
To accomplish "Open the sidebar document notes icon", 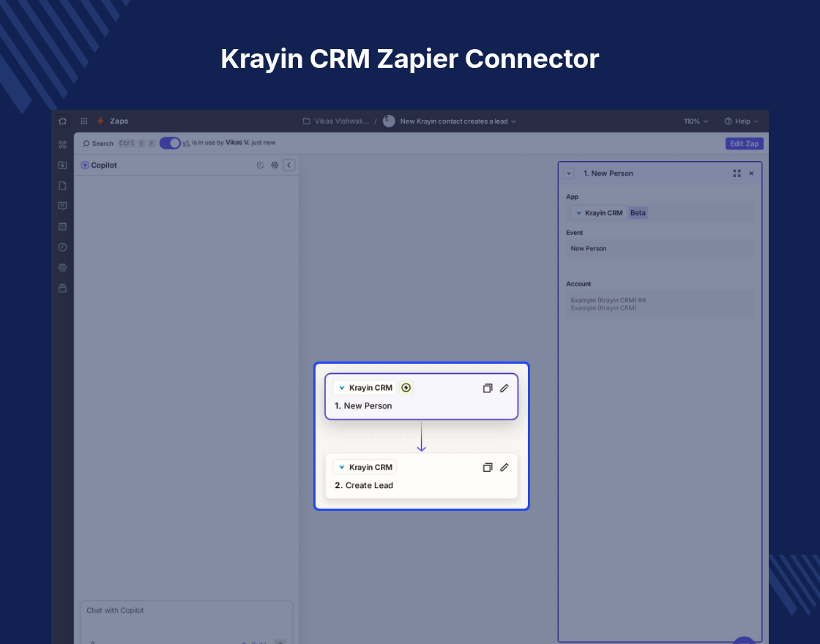I will click(x=62, y=186).
